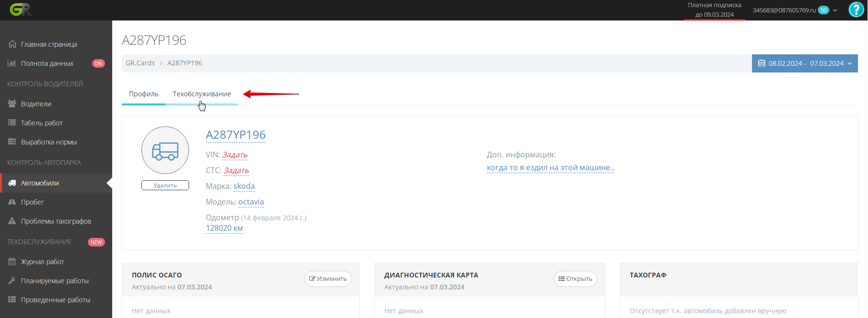Click the Водители people icon
This screenshot has height=318, width=868.
point(12,104)
